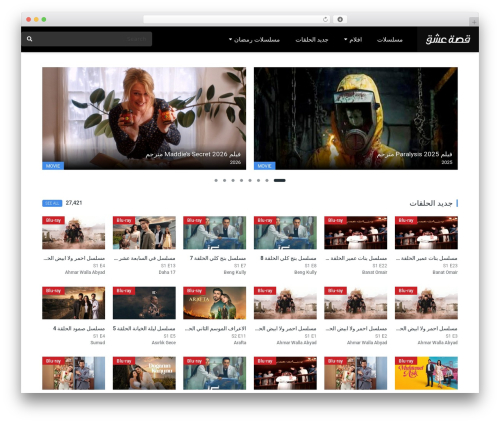Open the مسلسلات menu item

pos(390,40)
